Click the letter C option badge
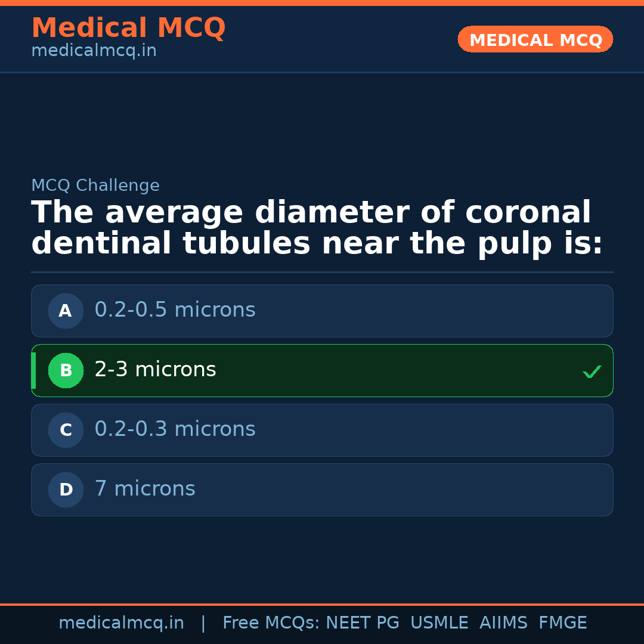The image size is (644, 644). tap(66, 430)
